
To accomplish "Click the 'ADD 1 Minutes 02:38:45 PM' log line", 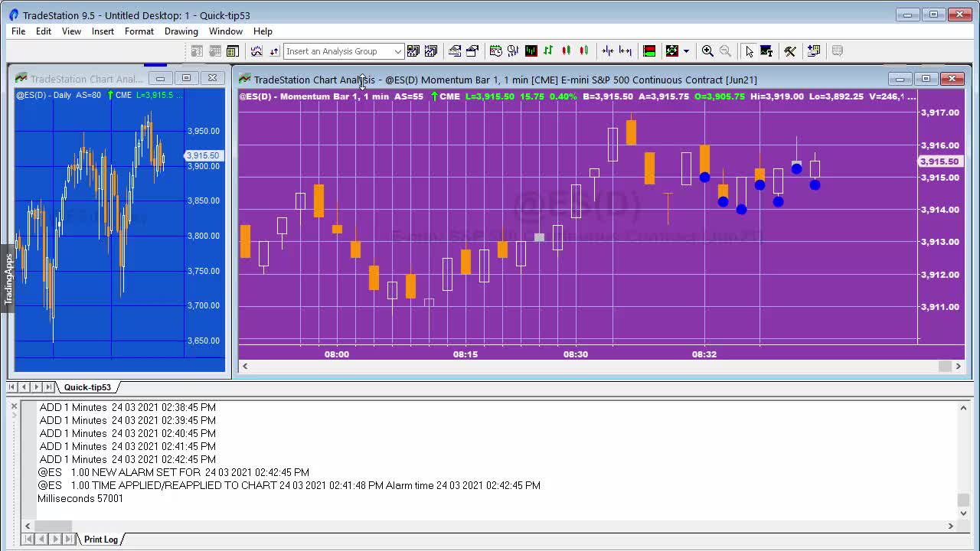I will 128,407.
